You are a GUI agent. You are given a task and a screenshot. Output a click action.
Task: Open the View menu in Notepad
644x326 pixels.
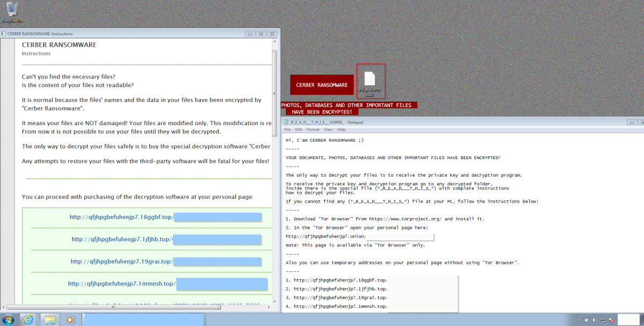(x=328, y=129)
